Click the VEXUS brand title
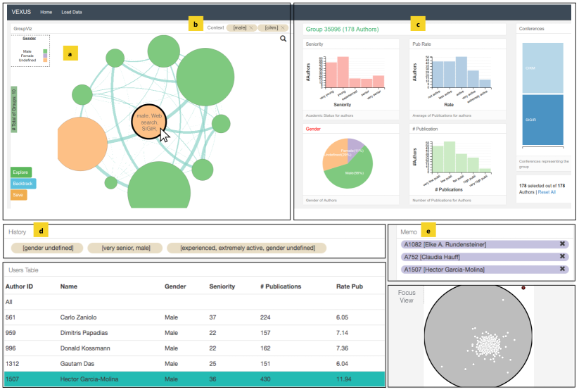Screen dimensions: 579x392 (x=21, y=12)
